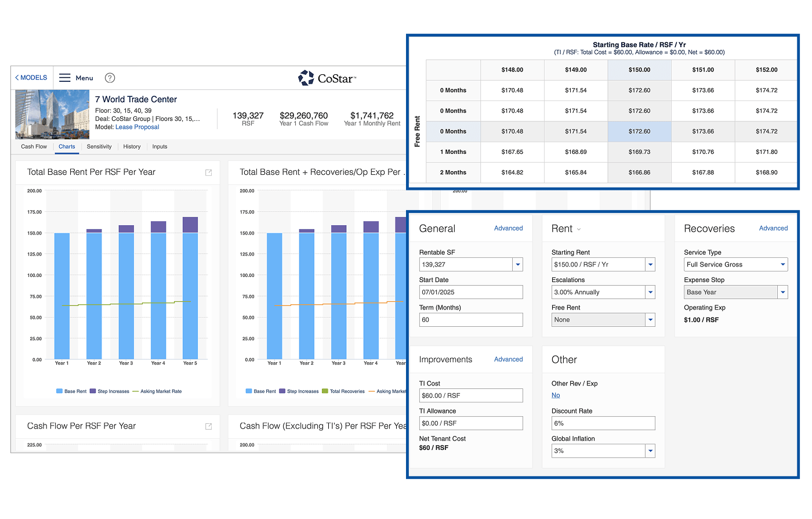Toggle Step Increases legend in first chart
This screenshot has height=519, width=812.
110,391
